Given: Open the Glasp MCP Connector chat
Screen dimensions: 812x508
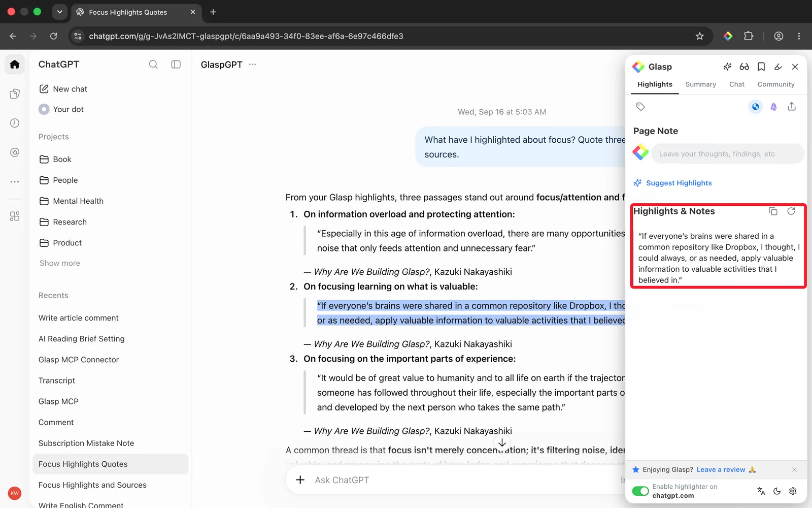Looking at the screenshot, I should point(79,360).
